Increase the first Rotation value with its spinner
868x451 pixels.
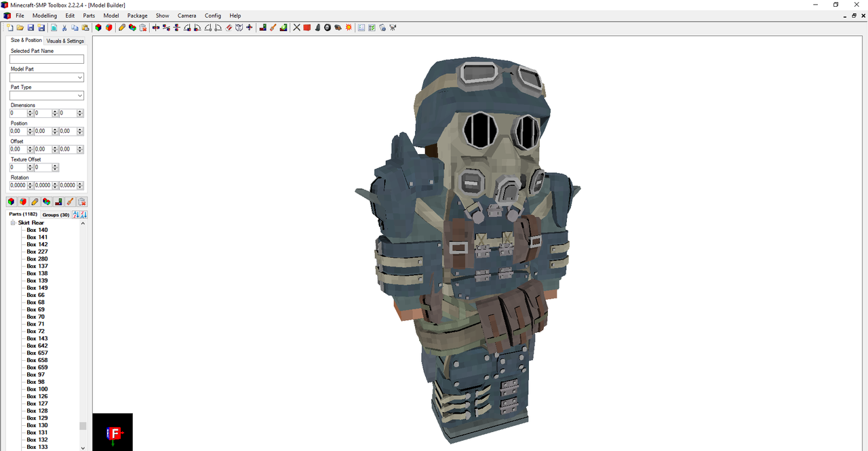(30, 183)
